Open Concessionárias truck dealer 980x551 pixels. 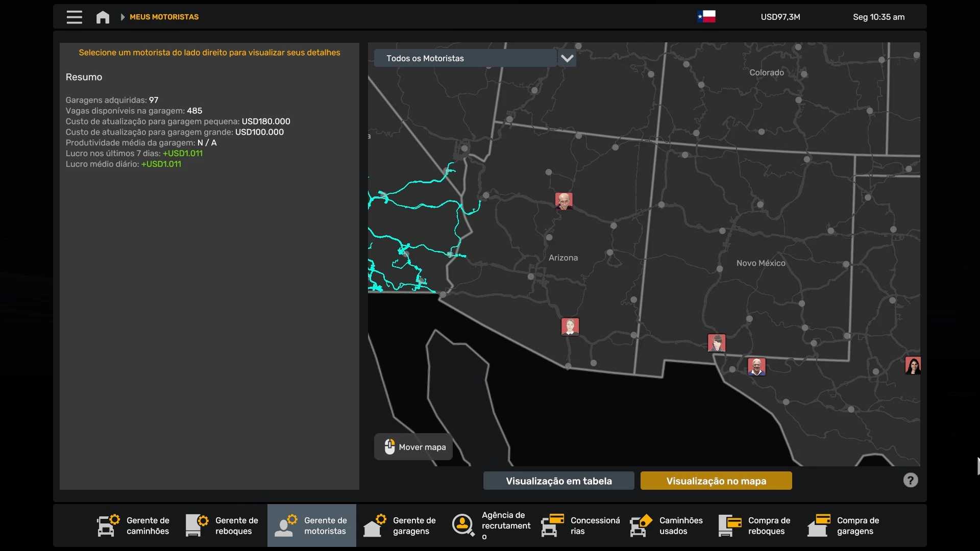(x=580, y=525)
